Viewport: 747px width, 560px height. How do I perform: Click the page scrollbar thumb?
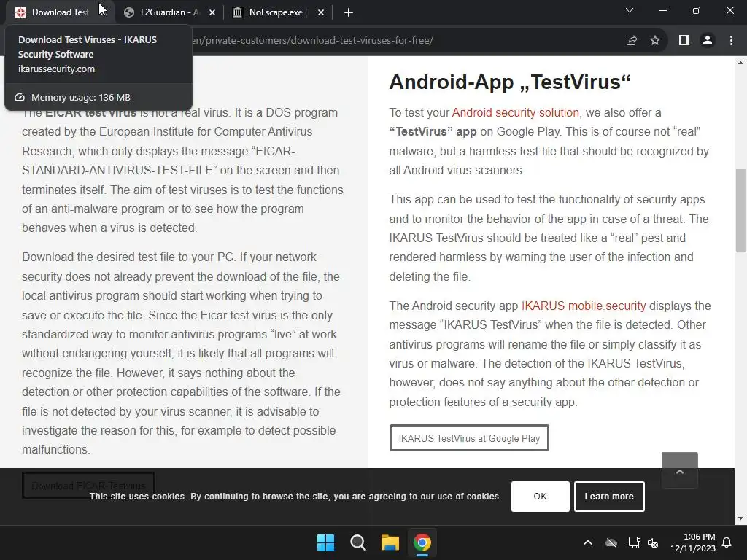click(x=740, y=211)
